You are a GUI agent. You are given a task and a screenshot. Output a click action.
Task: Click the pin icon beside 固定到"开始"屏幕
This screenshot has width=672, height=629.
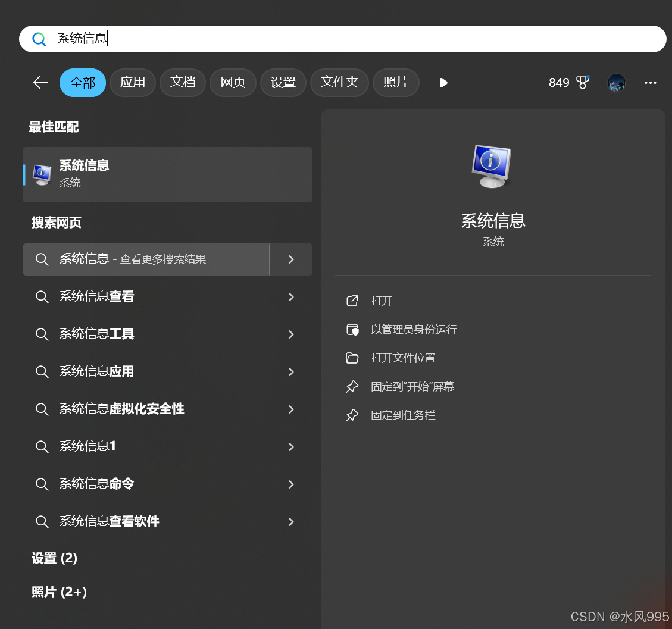click(352, 386)
